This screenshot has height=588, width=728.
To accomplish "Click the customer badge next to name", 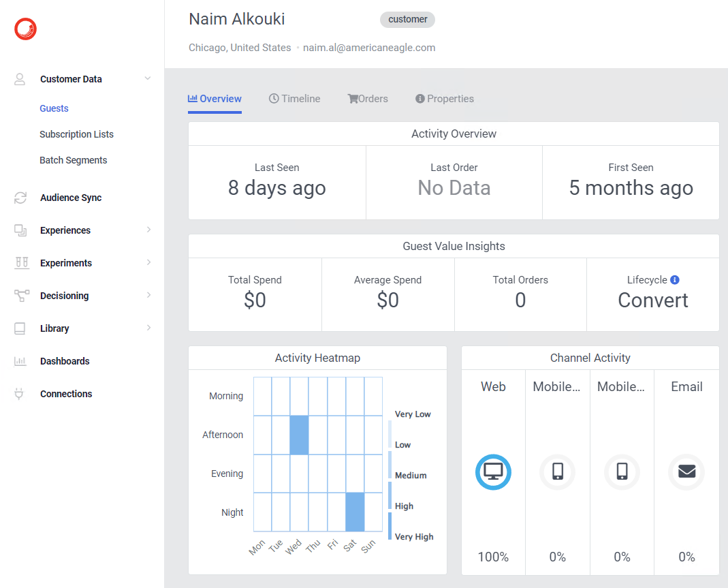I will [408, 20].
